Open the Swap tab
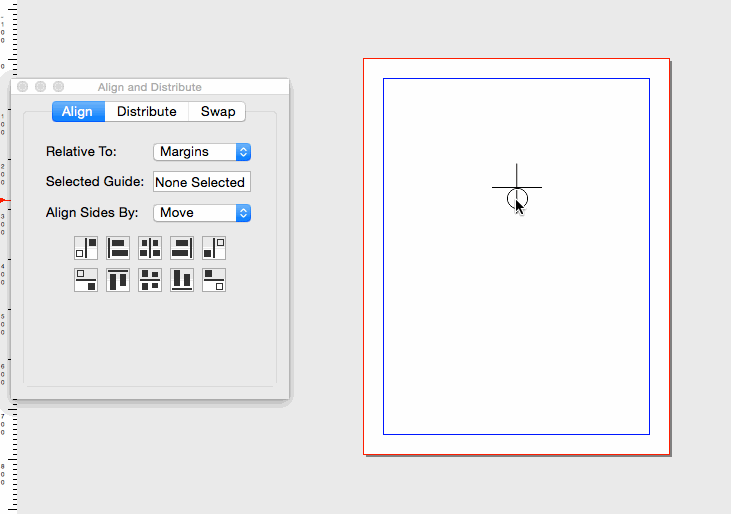This screenshot has width=731, height=514. (218, 111)
